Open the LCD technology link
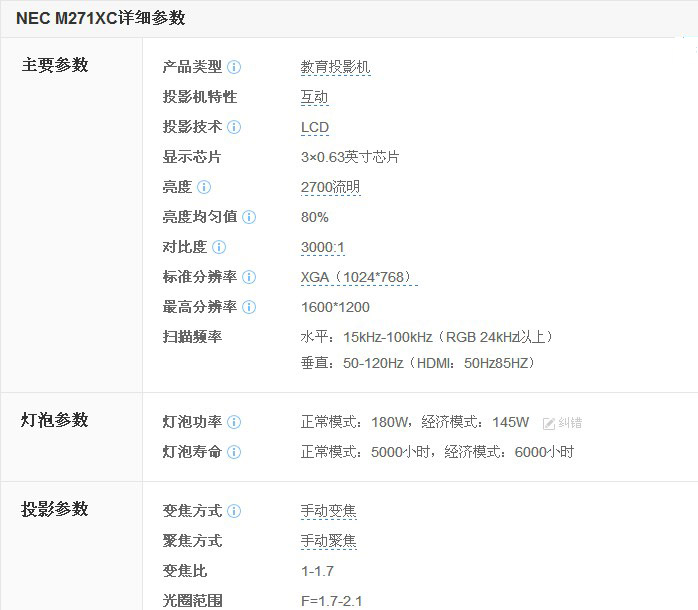This screenshot has width=698, height=610. (x=315, y=127)
